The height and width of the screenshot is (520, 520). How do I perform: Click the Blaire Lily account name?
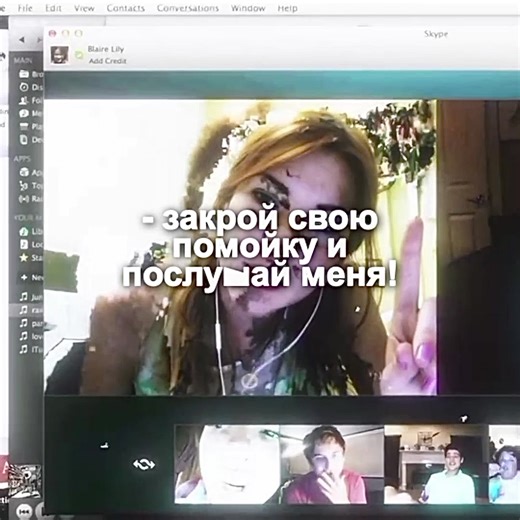tap(106, 49)
